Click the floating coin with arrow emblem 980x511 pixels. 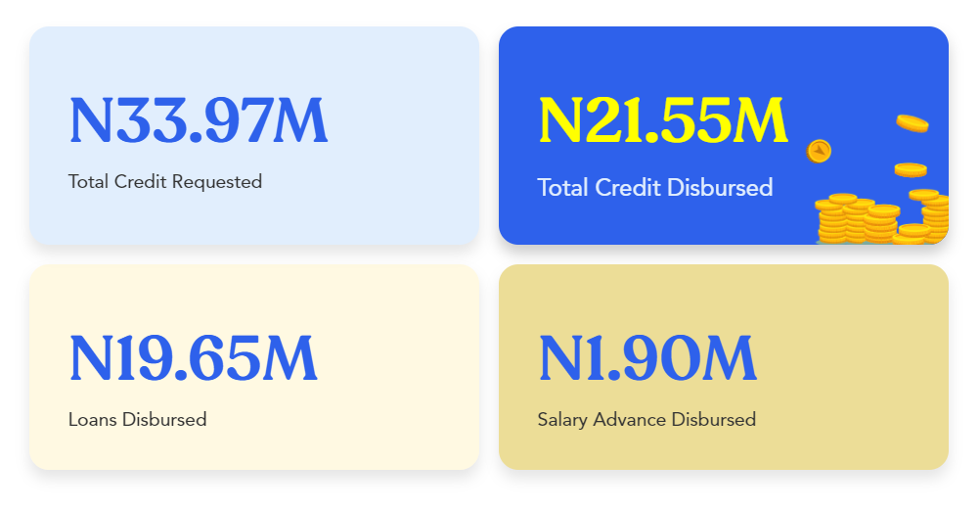[819, 151]
